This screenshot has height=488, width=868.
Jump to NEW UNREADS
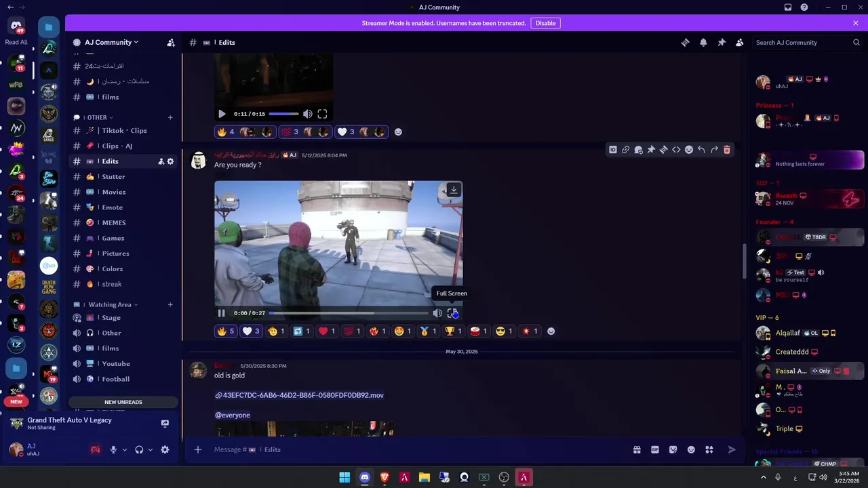pyautogui.click(x=123, y=402)
